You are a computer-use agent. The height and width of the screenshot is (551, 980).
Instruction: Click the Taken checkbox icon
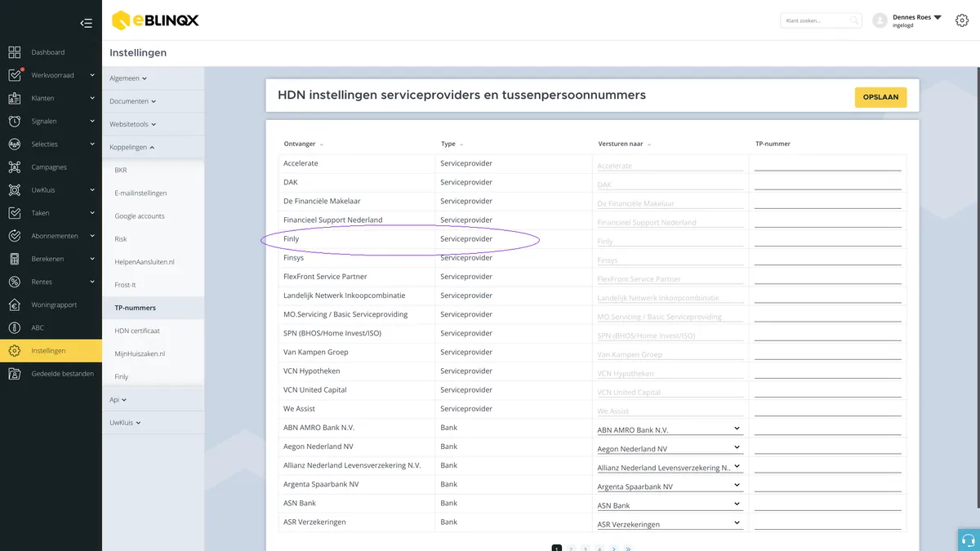click(15, 213)
